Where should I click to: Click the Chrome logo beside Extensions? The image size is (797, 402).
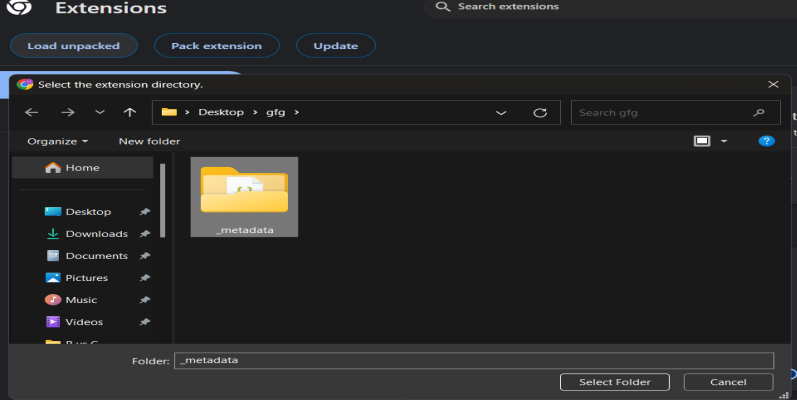(19, 7)
